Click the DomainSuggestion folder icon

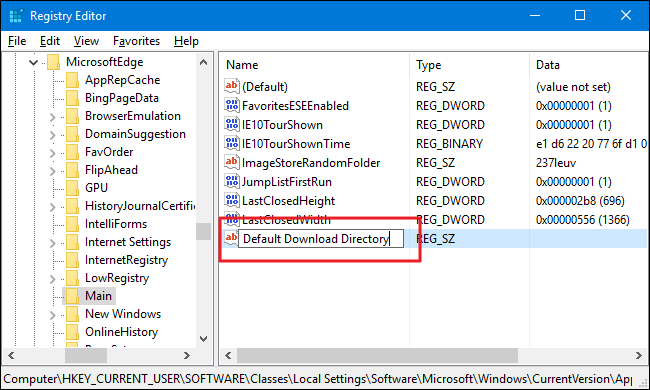pyautogui.click(x=73, y=134)
